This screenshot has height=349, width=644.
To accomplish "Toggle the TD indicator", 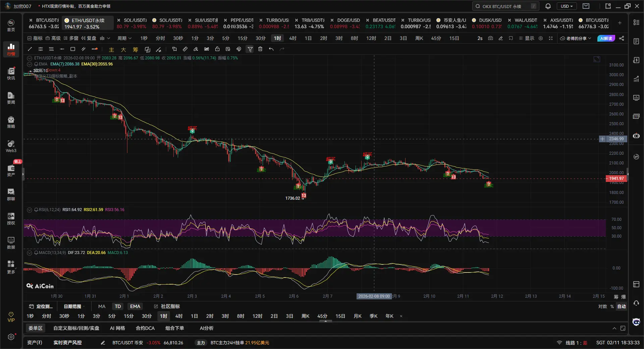I will point(118,306).
